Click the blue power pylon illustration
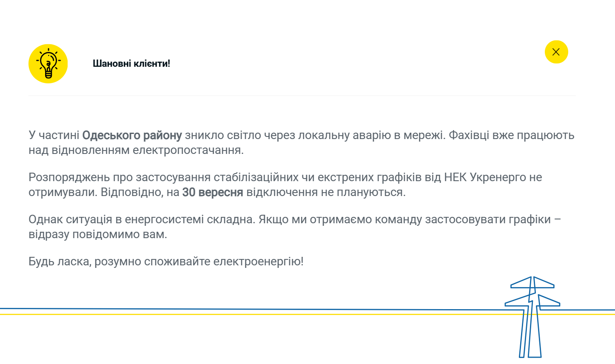The width and height of the screenshot is (615, 364). pos(532,317)
